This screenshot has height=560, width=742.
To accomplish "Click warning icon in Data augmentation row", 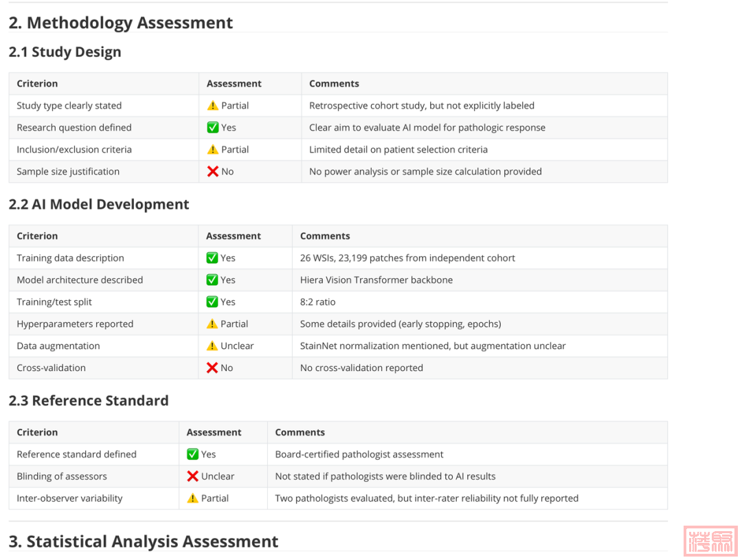I will (212, 346).
